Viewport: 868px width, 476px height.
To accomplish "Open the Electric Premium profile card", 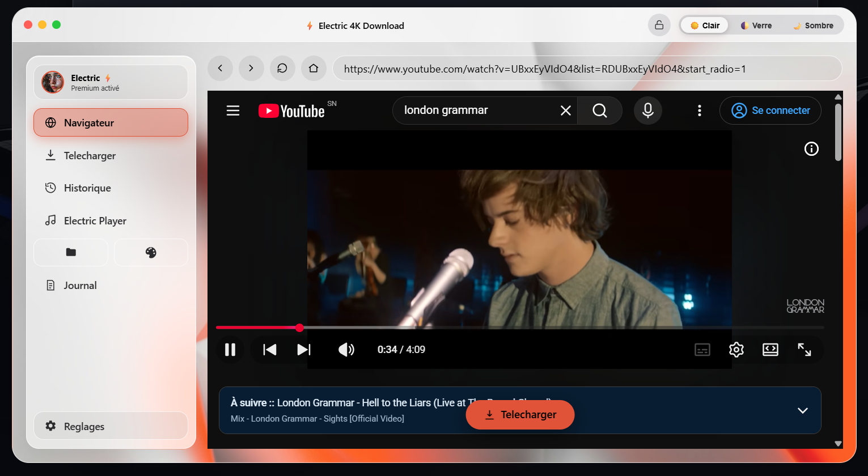I will [x=111, y=82].
